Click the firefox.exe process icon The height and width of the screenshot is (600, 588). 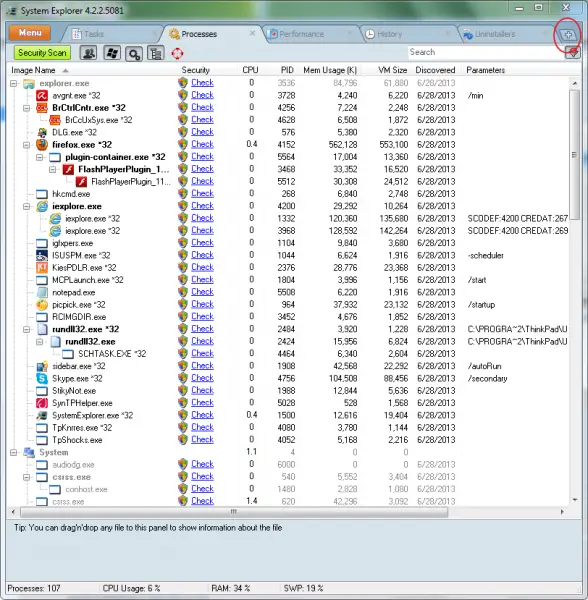click(x=42, y=145)
